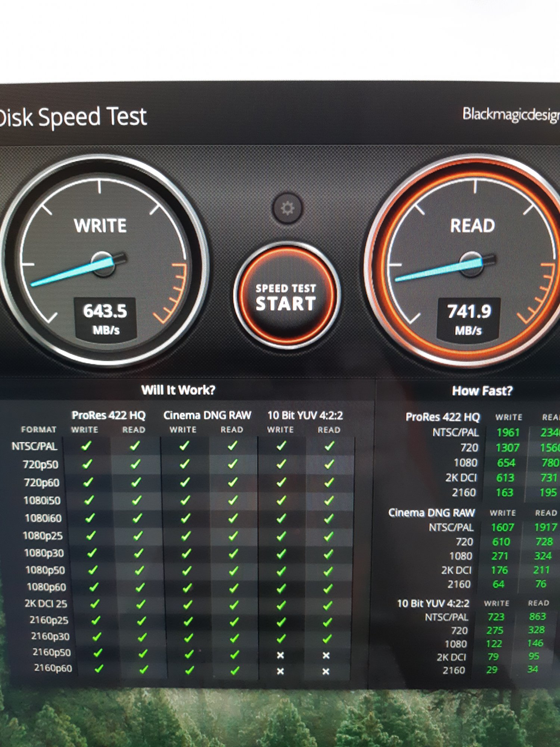Select the ProRes write value "613"
This screenshot has width=560, height=747.
click(x=505, y=478)
